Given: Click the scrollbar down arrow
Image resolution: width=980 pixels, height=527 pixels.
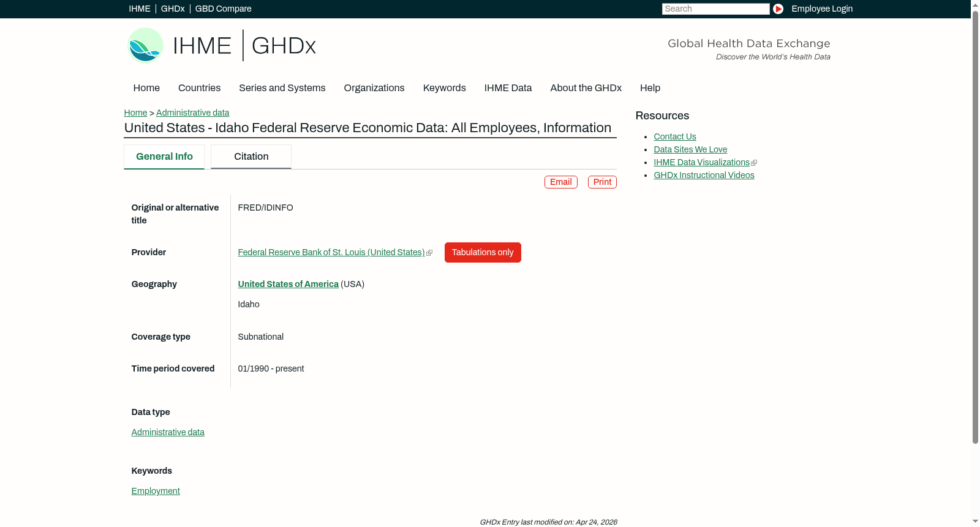Looking at the screenshot, I should click(975, 521).
